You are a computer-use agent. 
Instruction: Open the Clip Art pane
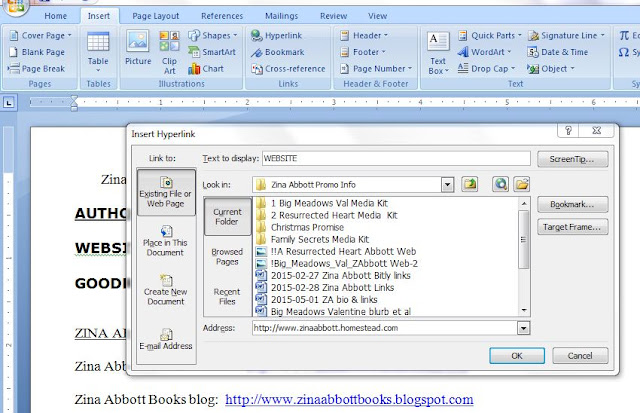click(169, 53)
